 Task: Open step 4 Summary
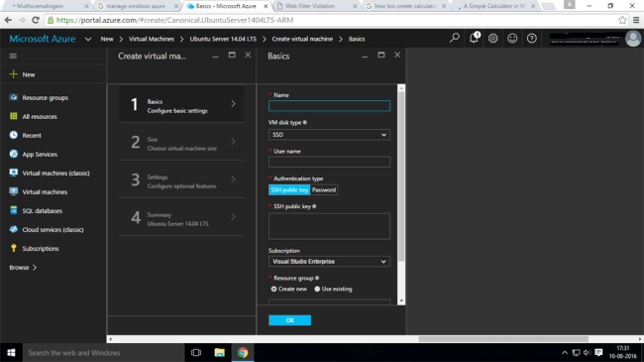tap(181, 217)
